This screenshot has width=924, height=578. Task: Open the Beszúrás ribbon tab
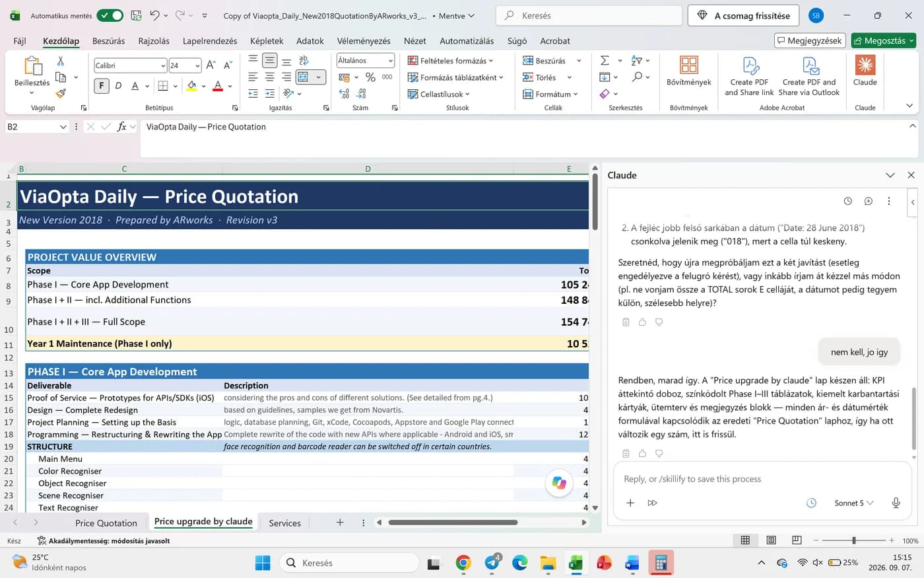point(108,41)
